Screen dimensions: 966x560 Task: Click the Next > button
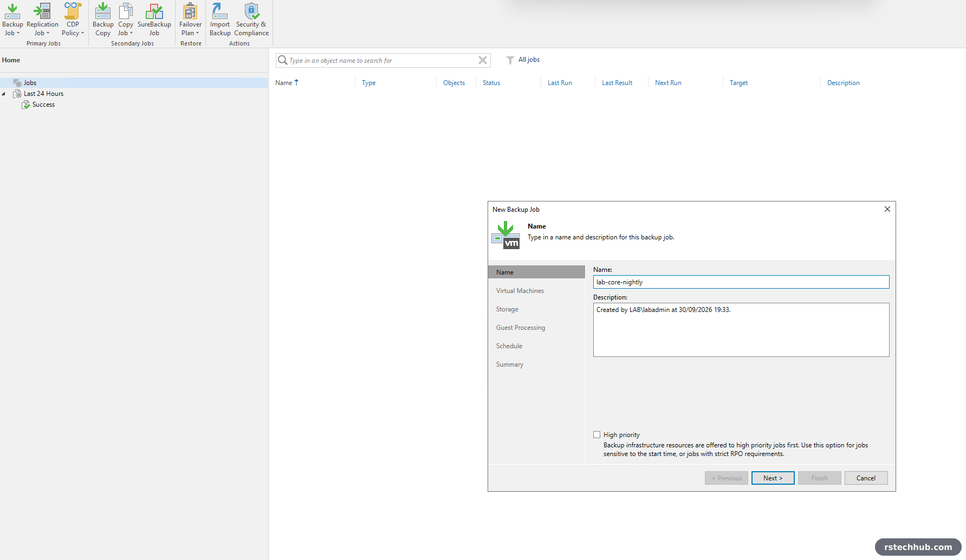pos(773,478)
